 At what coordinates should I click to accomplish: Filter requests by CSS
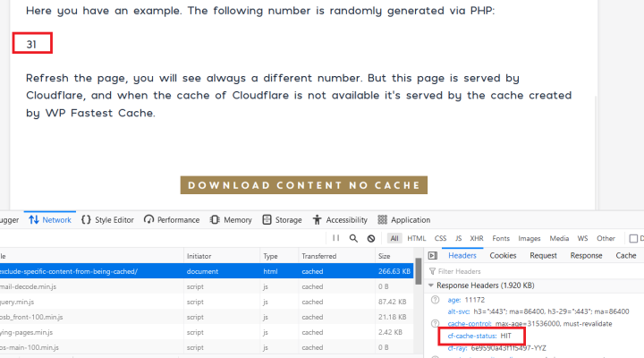[440, 238]
